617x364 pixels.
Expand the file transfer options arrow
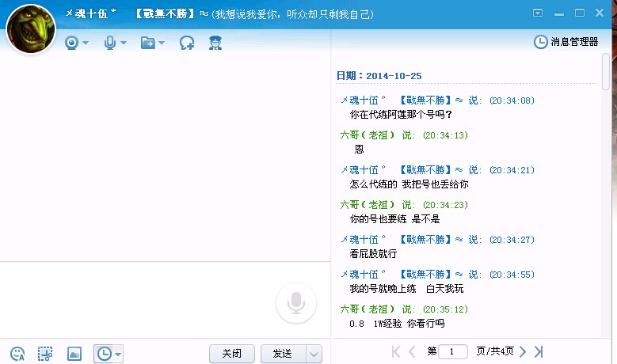[x=162, y=43]
